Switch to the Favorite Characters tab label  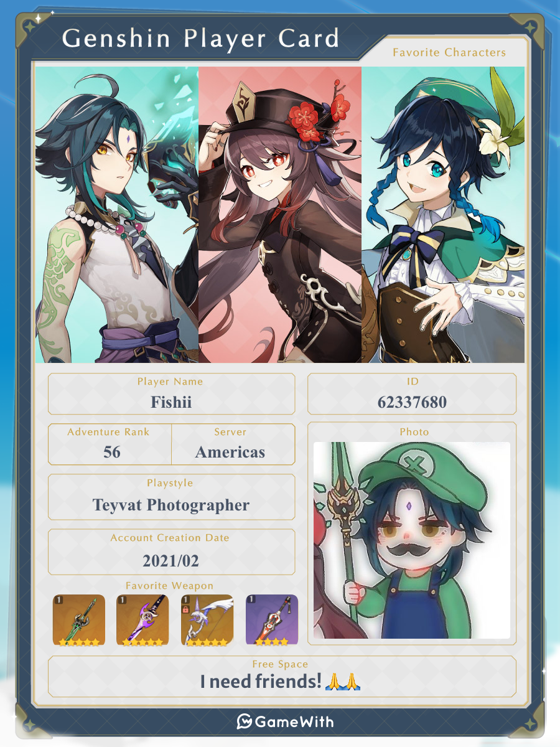[x=449, y=53]
